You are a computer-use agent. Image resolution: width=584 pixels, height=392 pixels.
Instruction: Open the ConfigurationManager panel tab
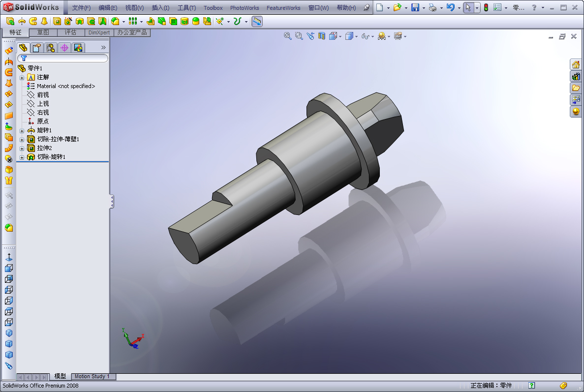51,48
